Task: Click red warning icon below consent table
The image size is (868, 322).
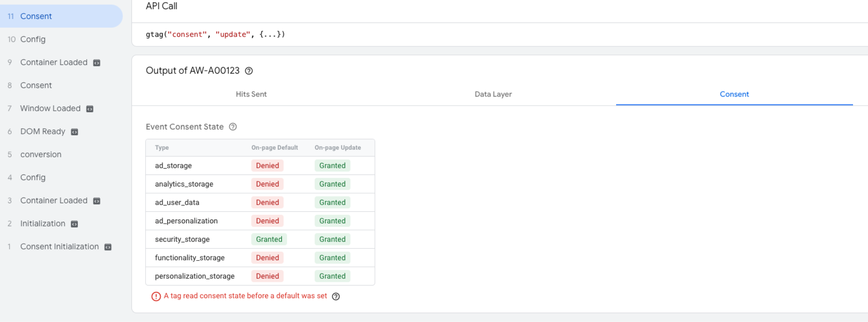Action: 156,296
